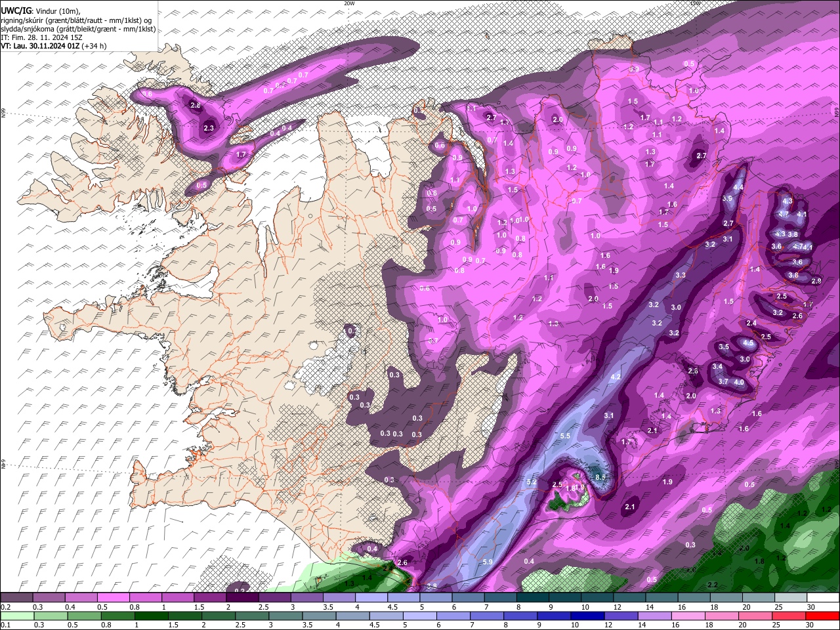This screenshot has height=630, width=840.
Task: Click the 5.2 precipitation value
Action: point(532,482)
